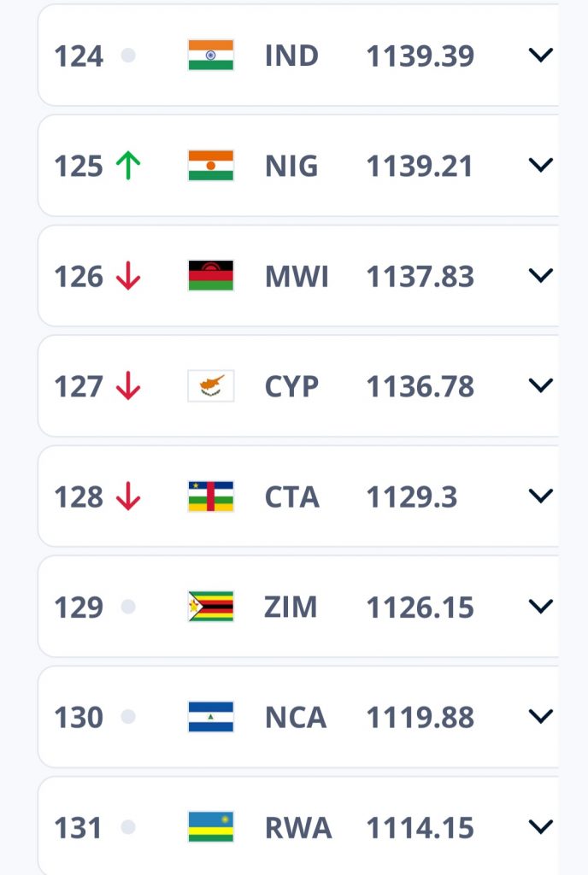The width and height of the screenshot is (588, 875).
Task: Click the India flag icon
Action: [211, 56]
